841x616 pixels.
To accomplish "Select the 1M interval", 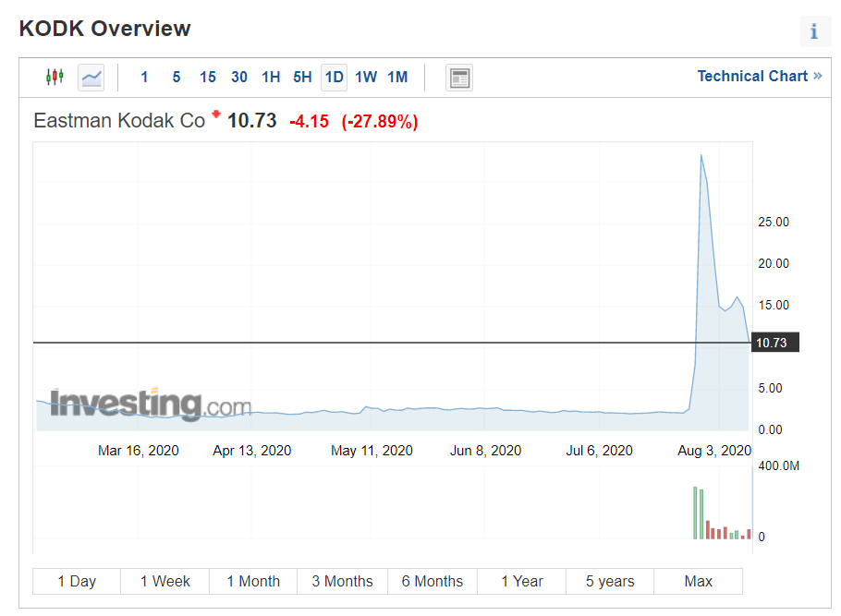I will [398, 78].
